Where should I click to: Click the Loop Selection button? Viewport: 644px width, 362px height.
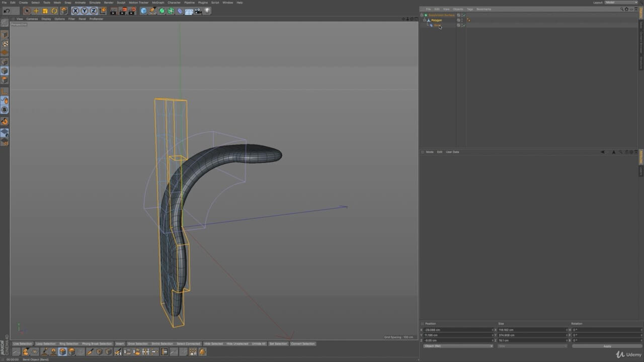click(46, 343)
